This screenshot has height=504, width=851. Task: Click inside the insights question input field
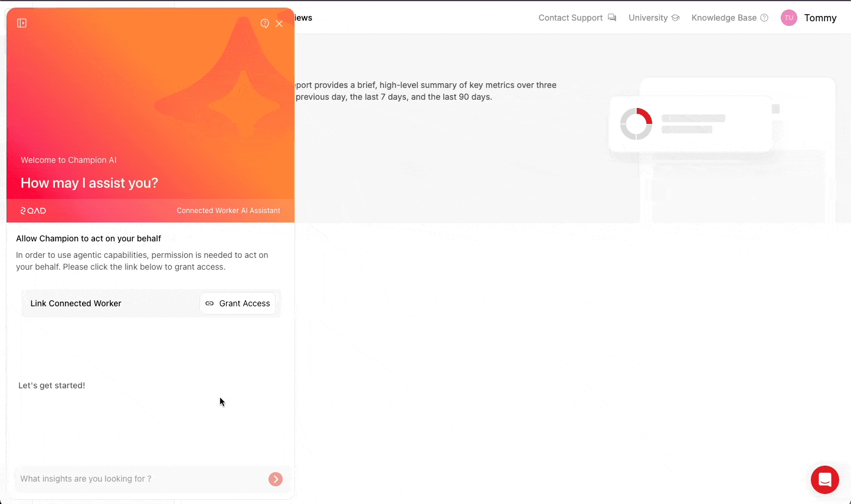click(118, 479)
